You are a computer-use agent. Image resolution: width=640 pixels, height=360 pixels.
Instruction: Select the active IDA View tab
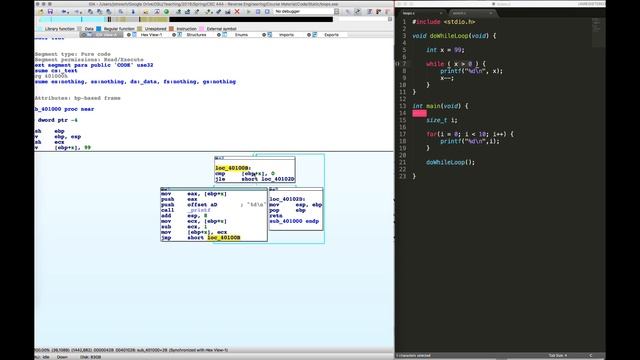point(102,35)
